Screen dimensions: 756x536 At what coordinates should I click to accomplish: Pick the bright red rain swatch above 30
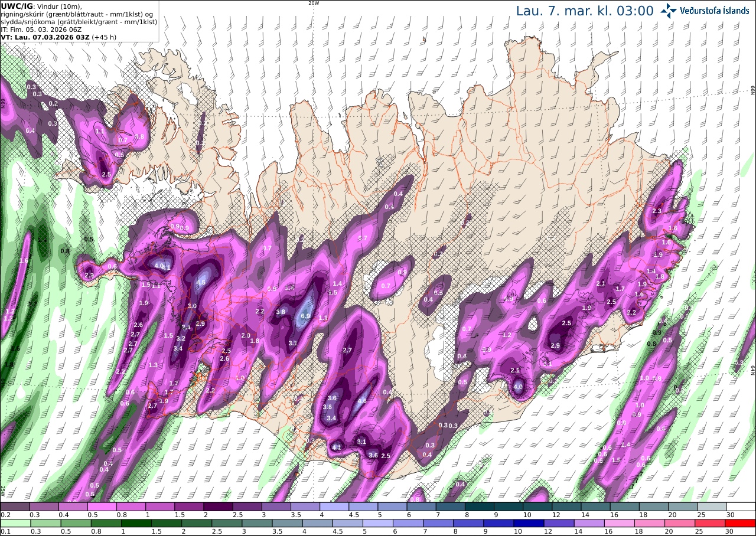pyautogui.click(x=741, y=523)
